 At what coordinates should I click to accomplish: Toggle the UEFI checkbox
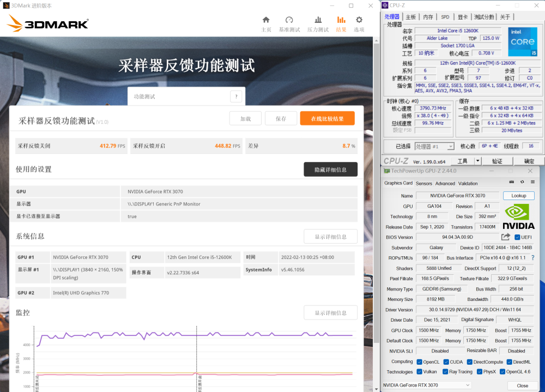(x=517, y=237)
